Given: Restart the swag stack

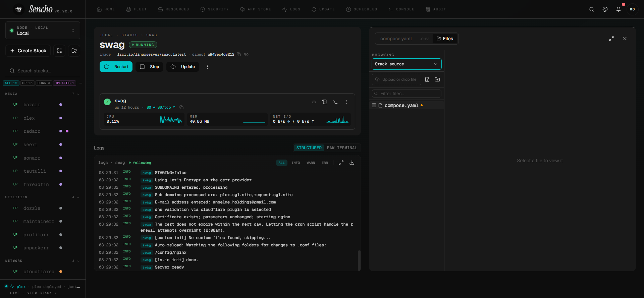Looking at the screenshot, I should 116,67.
